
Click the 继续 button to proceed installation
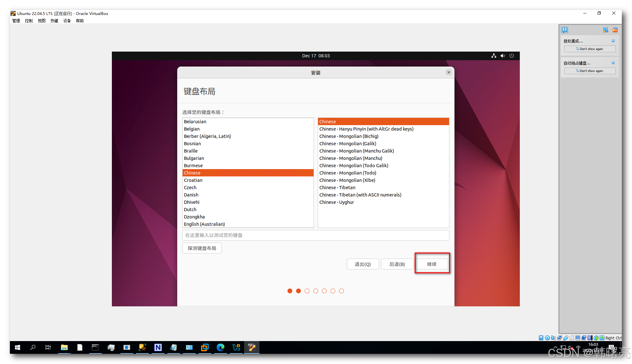[432, 264]
